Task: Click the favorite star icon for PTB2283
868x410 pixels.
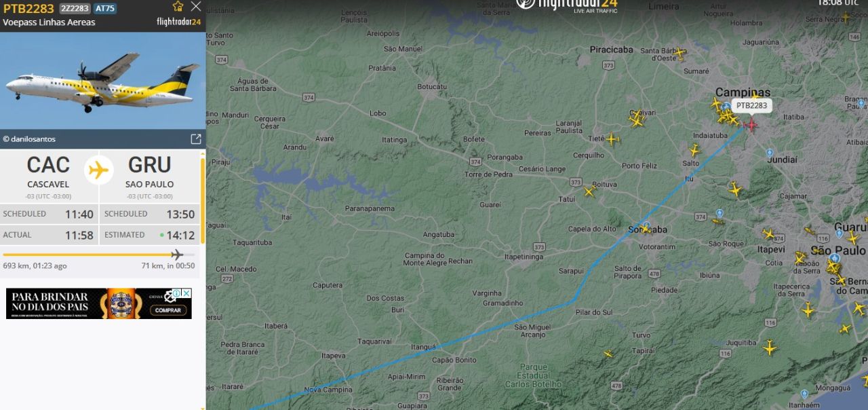Action: 178,7
